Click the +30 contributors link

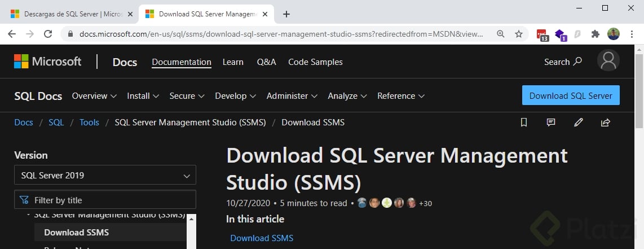426,203
